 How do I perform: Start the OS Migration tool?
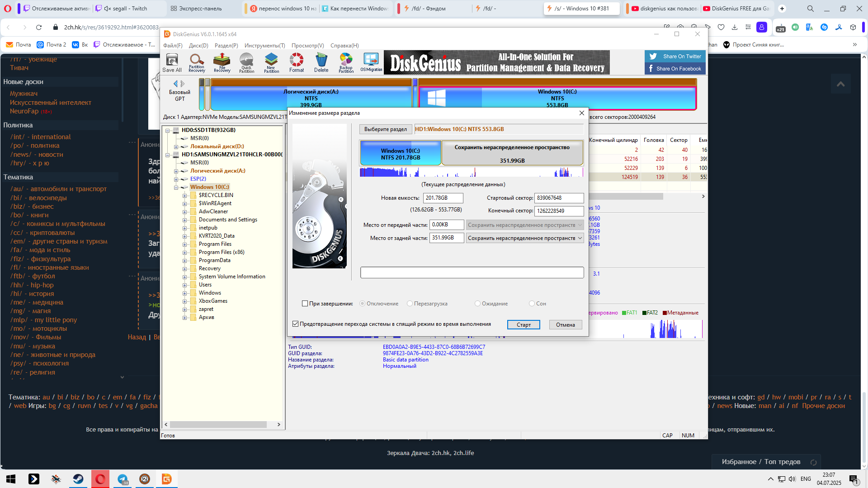[371, 62]
